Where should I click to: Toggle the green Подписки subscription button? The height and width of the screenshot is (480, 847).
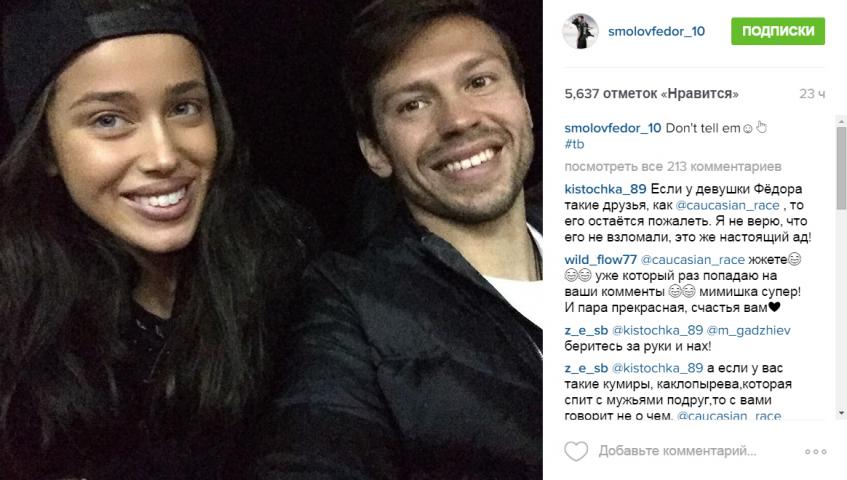[778, 31]
